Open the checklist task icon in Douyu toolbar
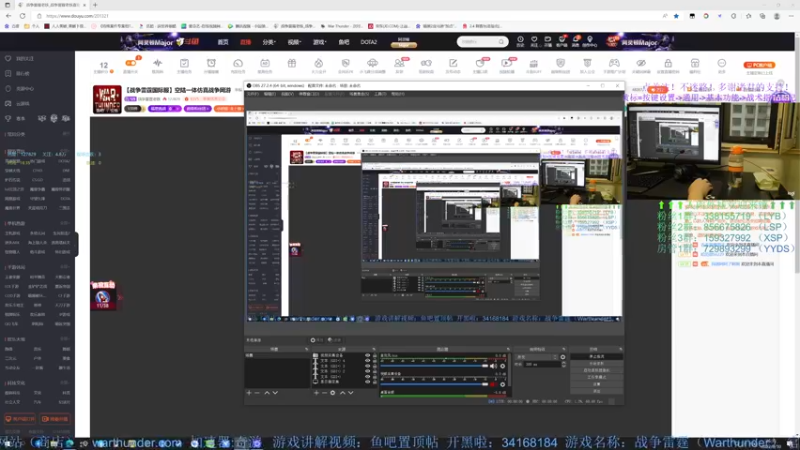Image resolution: width=800 pixels, height=450 pixels. pos(184,63)
